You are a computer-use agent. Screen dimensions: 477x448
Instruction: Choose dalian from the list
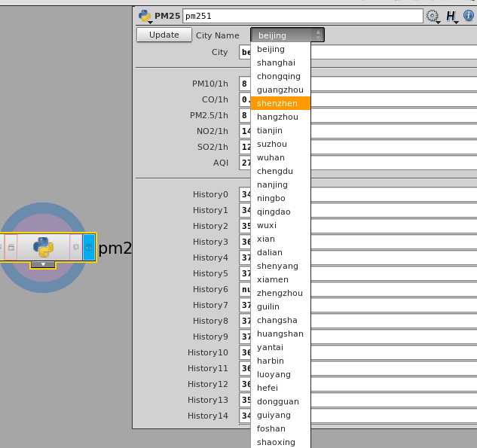point(280,252)
